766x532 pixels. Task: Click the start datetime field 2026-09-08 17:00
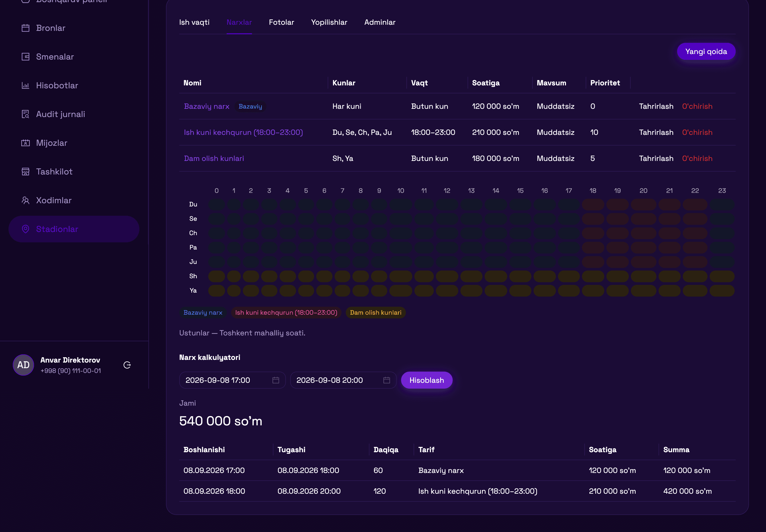pos(232,380)
